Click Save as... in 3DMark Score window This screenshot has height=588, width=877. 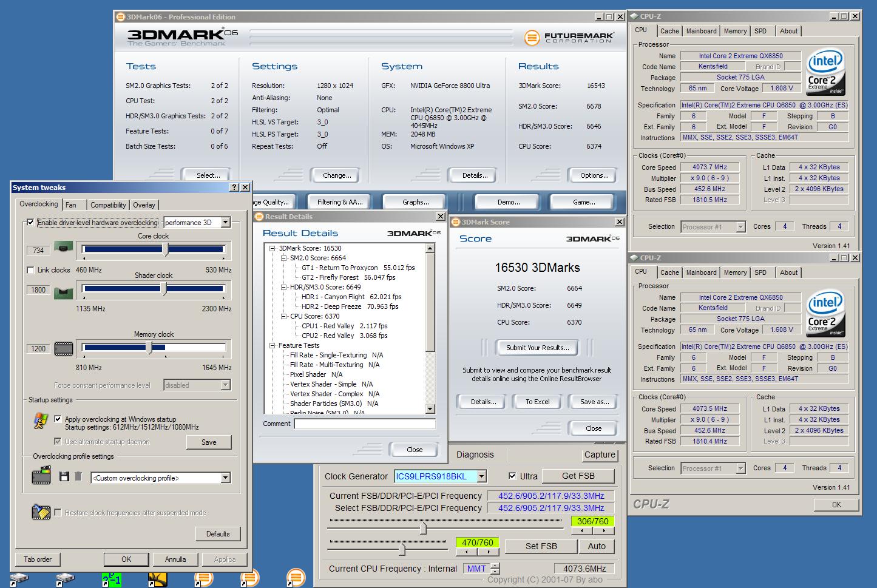point(594,402)
